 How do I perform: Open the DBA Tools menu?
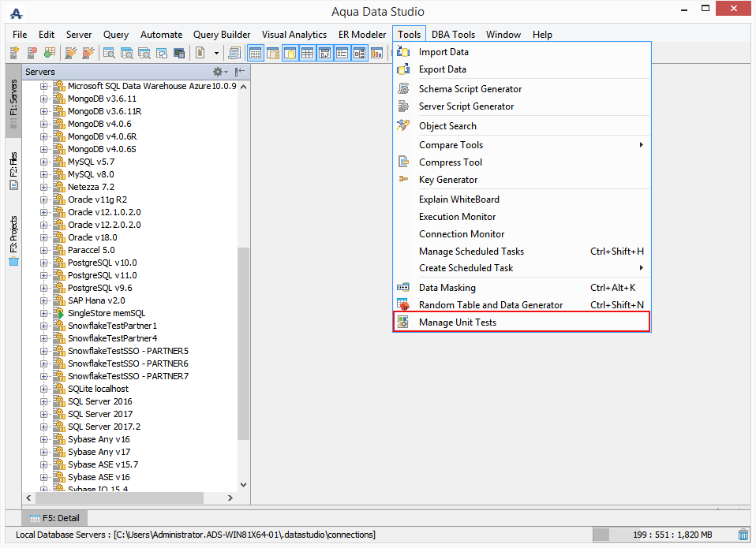click(453, 35)
